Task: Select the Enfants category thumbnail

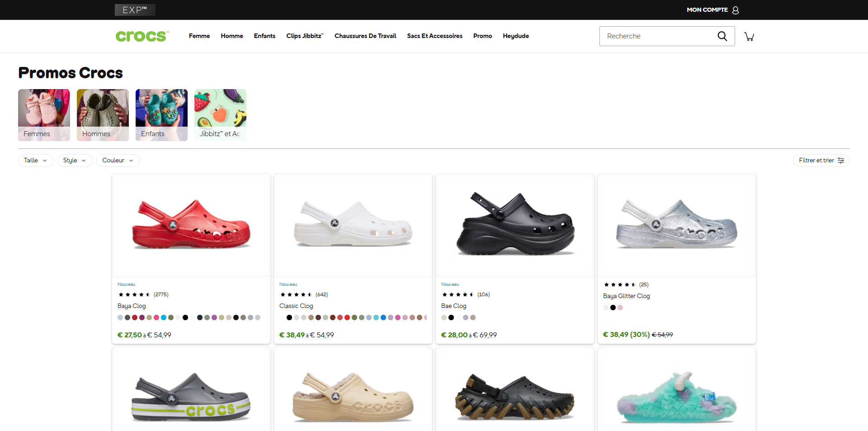Action: click(x=161, y=115)
